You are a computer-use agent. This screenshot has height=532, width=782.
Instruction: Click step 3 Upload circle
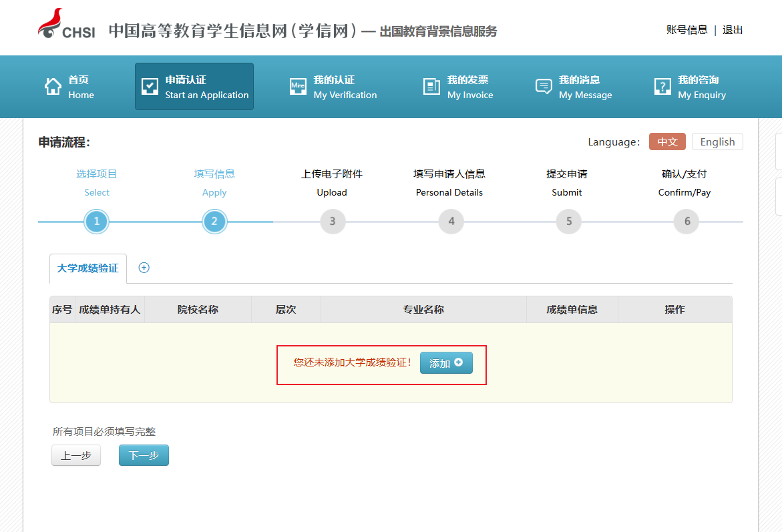pyautogui.click(x=333, y=222)
